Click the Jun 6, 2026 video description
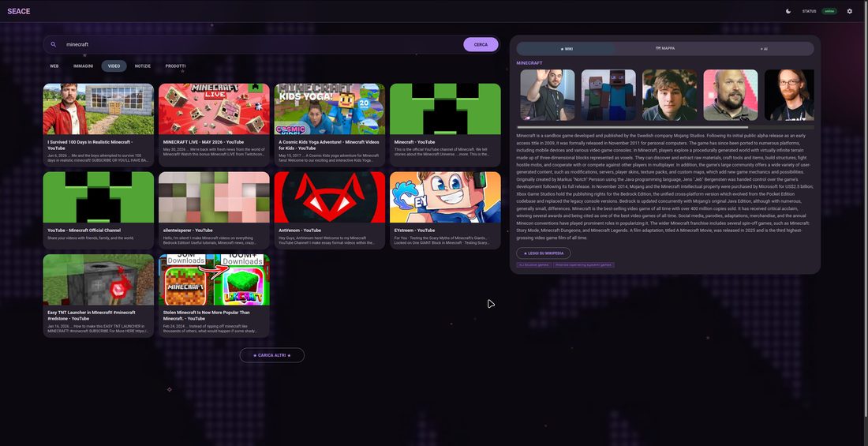 (99, 158)
